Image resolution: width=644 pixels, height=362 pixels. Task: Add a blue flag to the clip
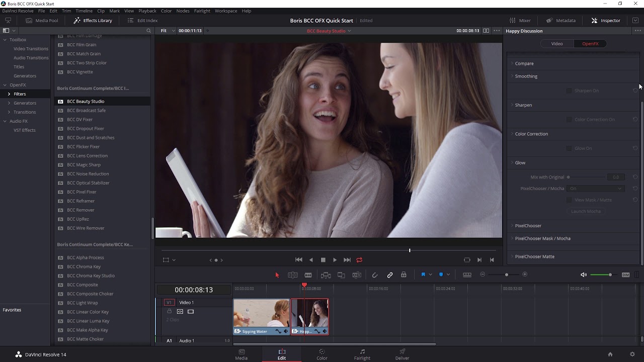(x=423, y=275)
